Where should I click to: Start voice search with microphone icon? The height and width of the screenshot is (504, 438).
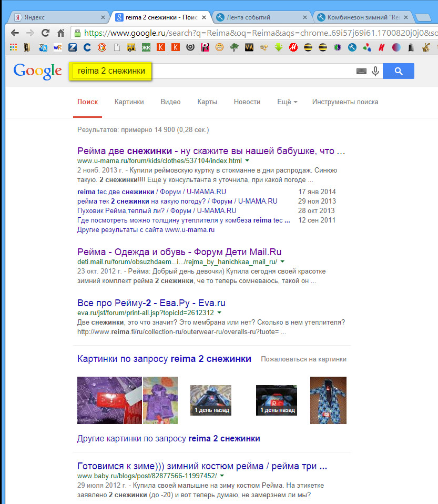[x=375, y=71]
